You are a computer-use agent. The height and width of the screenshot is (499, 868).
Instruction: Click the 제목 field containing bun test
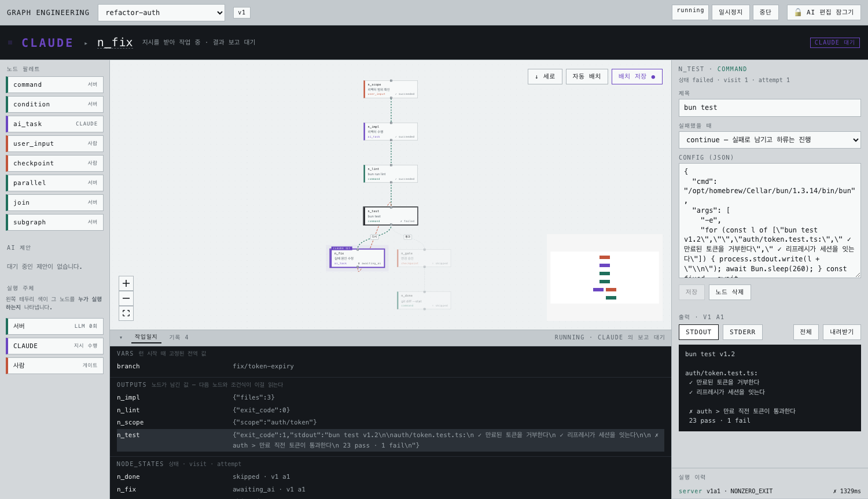(770, 108)
